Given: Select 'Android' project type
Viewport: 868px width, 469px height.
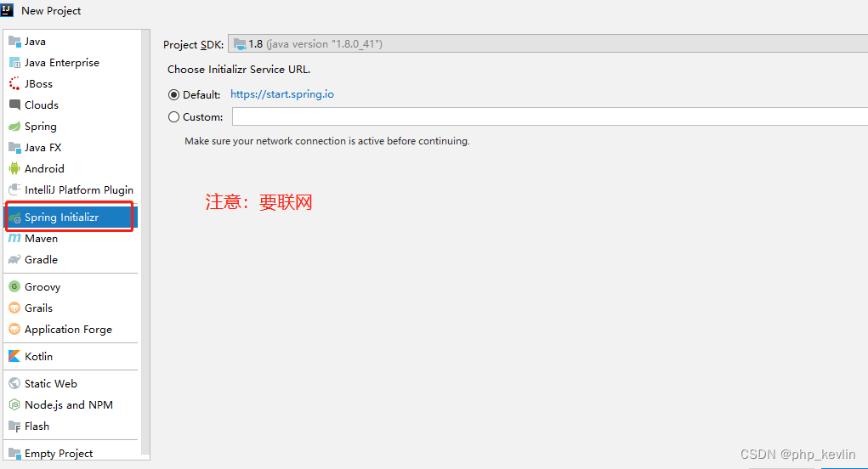Looking at the screenshot, I should [x=71, y=168].
